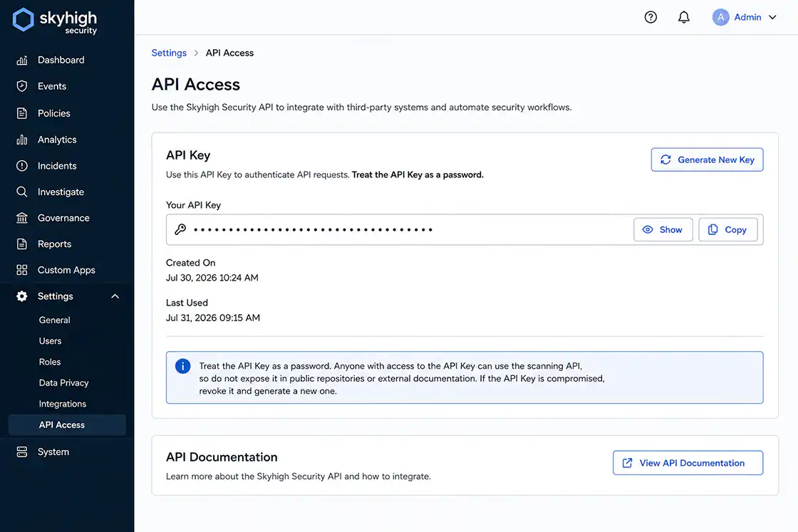Image resolution: width=798 pixels, height=532 pixels.
Task: Click the external-link icon in View API Documentation
Action: 628,463
